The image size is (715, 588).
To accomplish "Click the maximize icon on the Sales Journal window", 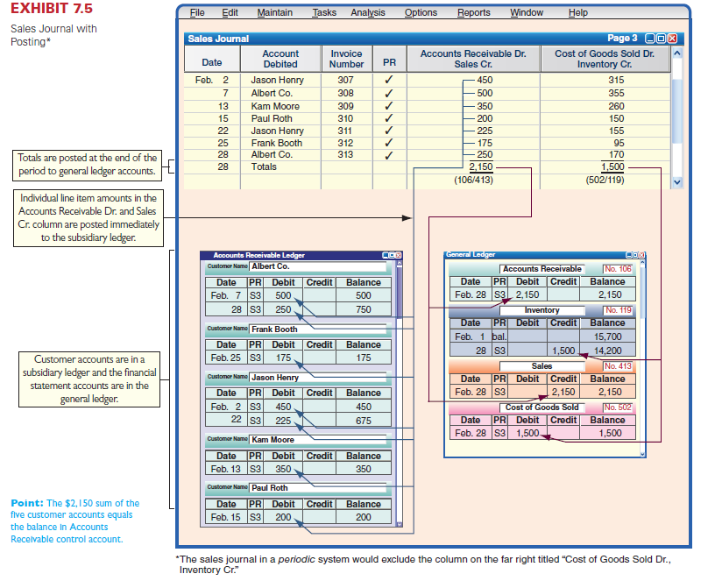I will [662, 39].
